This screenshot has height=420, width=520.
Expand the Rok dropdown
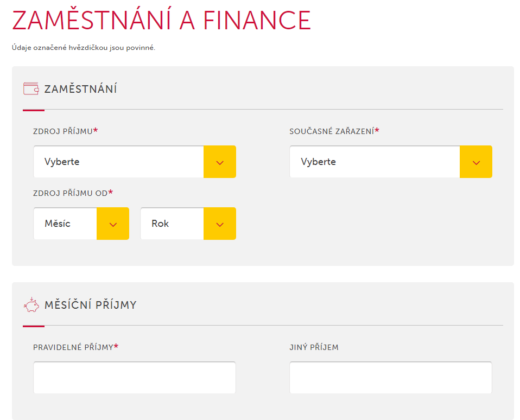pos(172,223)
